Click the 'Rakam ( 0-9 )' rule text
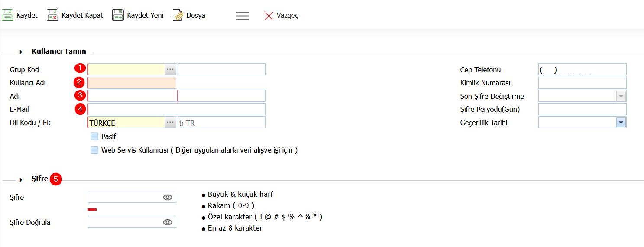The image size is (644, 247). (231, 205)
